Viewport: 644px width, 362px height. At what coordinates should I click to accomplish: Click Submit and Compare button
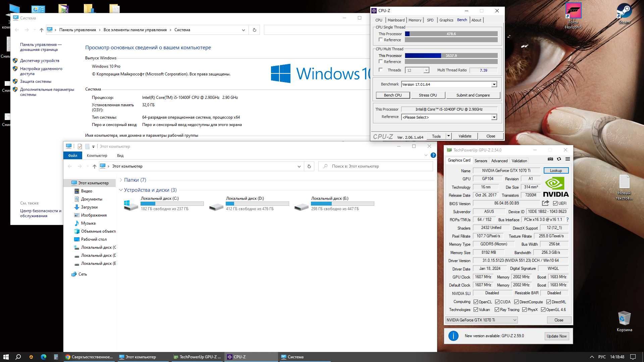pos(473,95)
